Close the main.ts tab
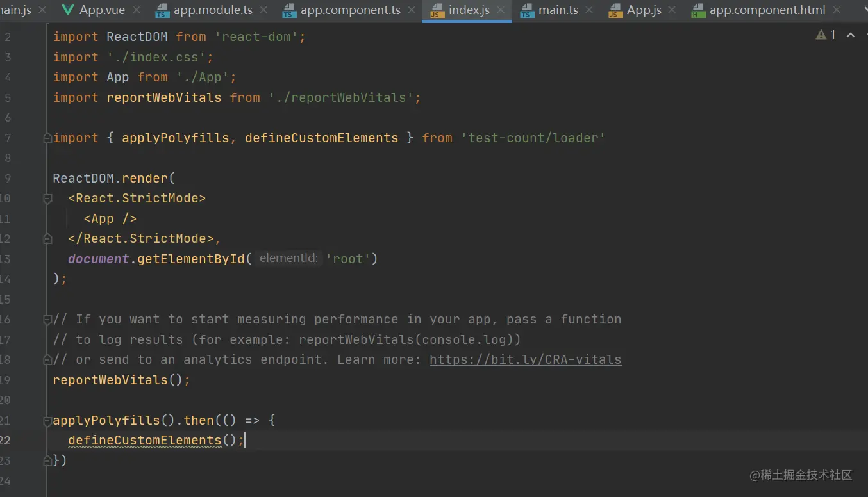 [x=589, y=10]
